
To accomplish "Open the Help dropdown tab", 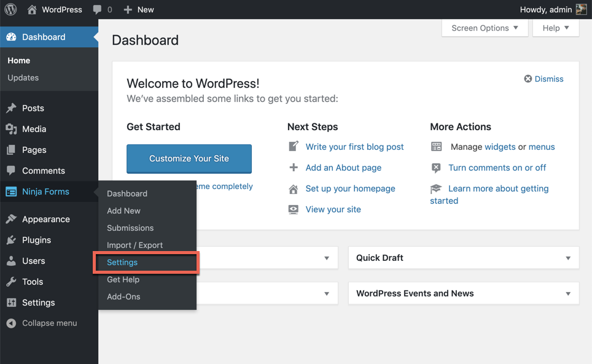I will click(x=555, y=28).
